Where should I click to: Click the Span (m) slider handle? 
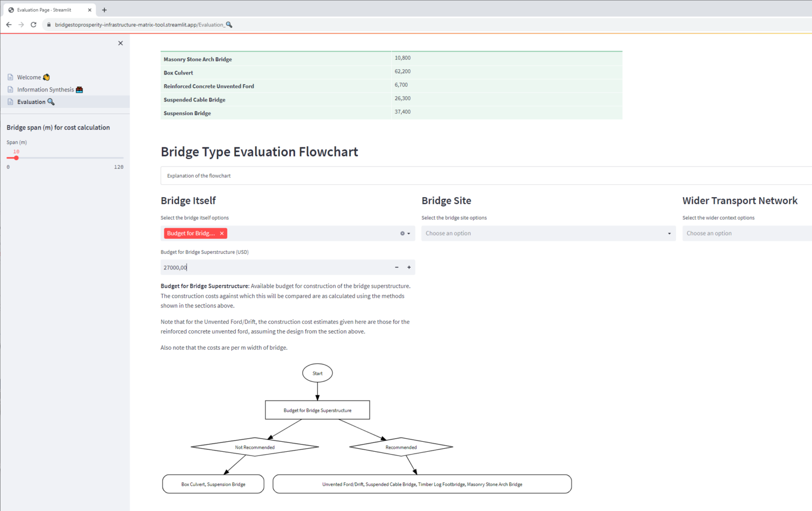click(16, 158)
